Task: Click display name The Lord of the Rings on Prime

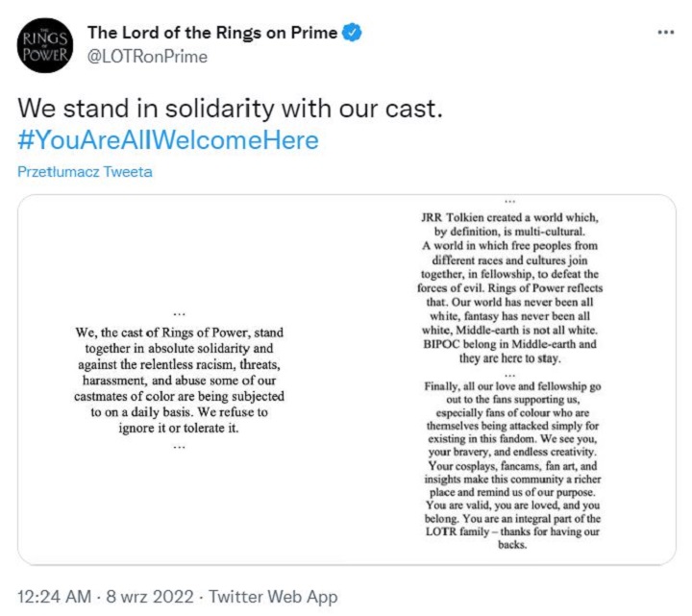Action: pyautogui.click(x=212, y=33)
